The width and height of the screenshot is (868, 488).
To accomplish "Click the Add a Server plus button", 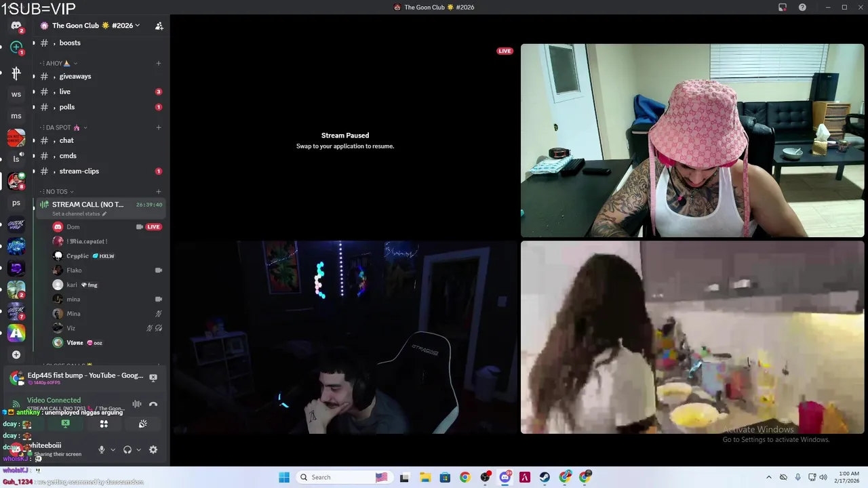I will [16, 354].
